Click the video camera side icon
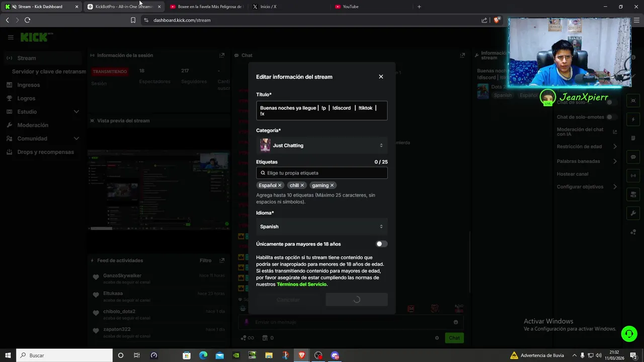 (633, 195)
